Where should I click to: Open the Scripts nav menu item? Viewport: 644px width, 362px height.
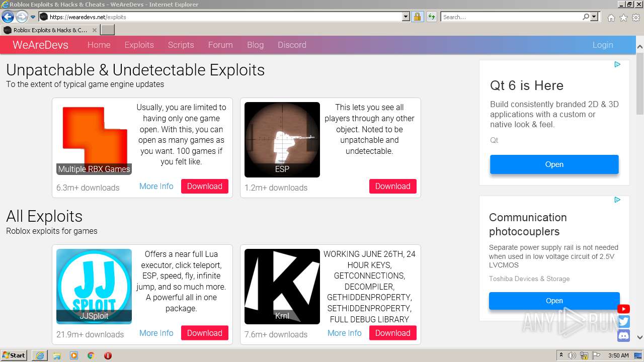pos(181,45)
